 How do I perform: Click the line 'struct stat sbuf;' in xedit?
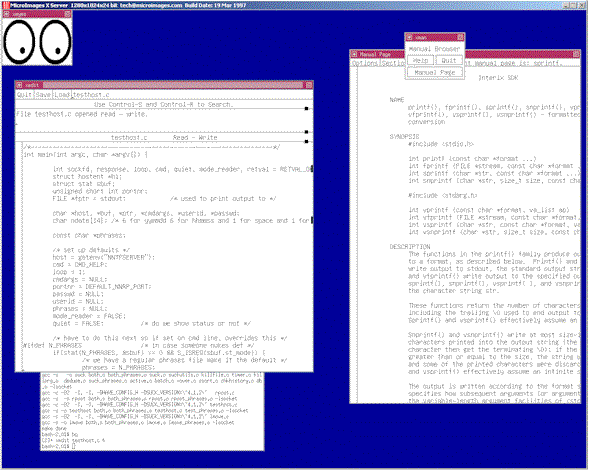83,184
